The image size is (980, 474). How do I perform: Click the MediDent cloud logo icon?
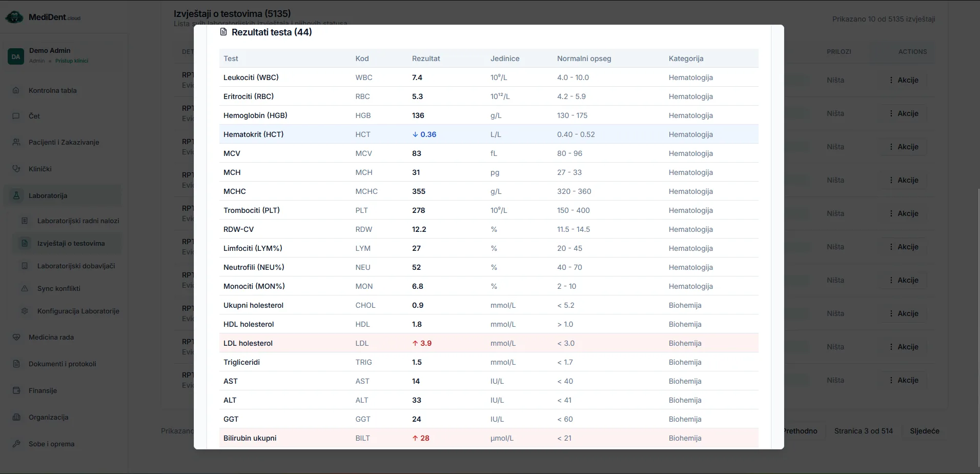pos(14,17)
